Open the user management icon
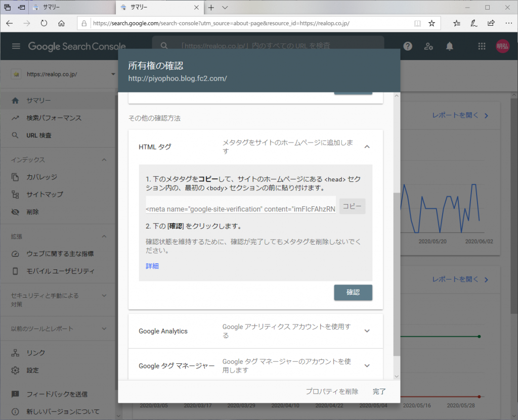The width and height of the screenshot is (518, 420). click(428, 46)
